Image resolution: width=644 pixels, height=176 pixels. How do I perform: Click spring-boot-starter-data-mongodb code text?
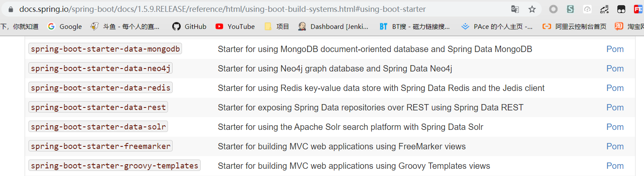105,49
